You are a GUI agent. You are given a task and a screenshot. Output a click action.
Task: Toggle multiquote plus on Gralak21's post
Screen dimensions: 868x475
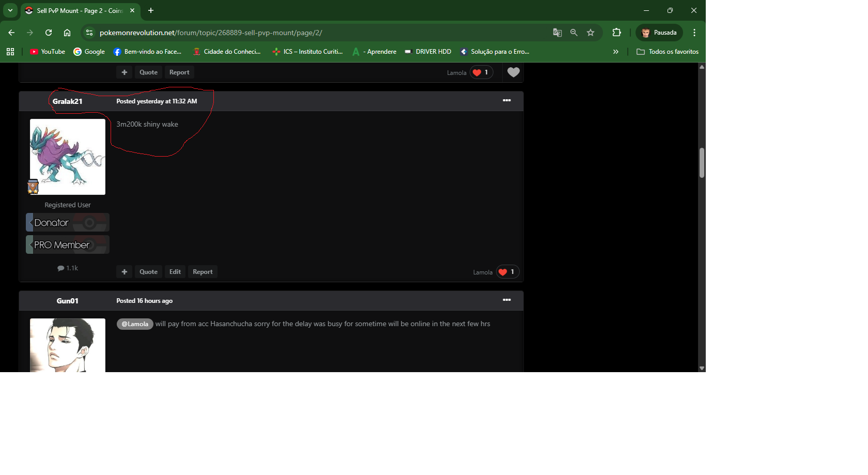[124, 272]
